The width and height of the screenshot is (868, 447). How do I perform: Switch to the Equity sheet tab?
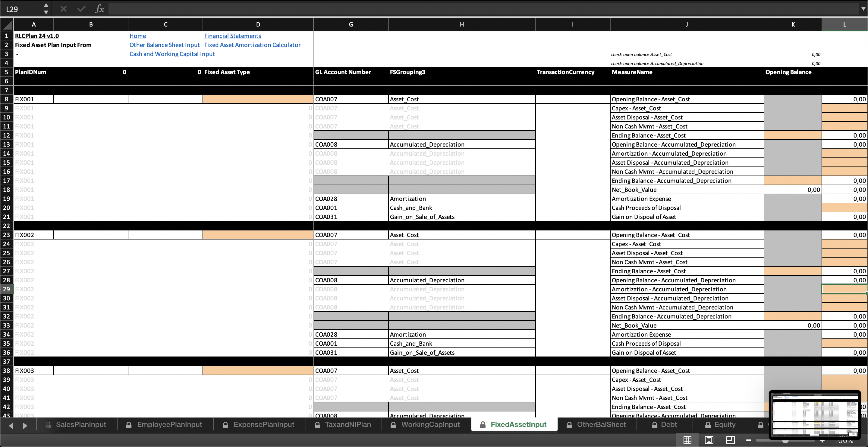pyautogui.click(x=720, y=424)
